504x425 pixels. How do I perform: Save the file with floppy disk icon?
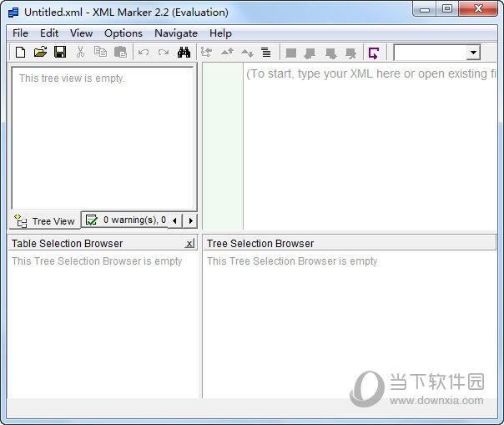(x=60, y=52)
